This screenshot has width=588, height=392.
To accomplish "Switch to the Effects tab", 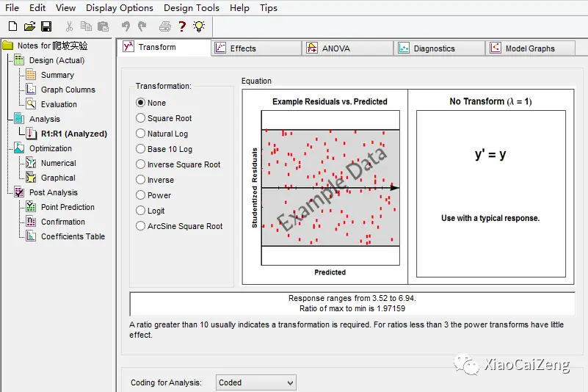I will (x=256, y=48).
